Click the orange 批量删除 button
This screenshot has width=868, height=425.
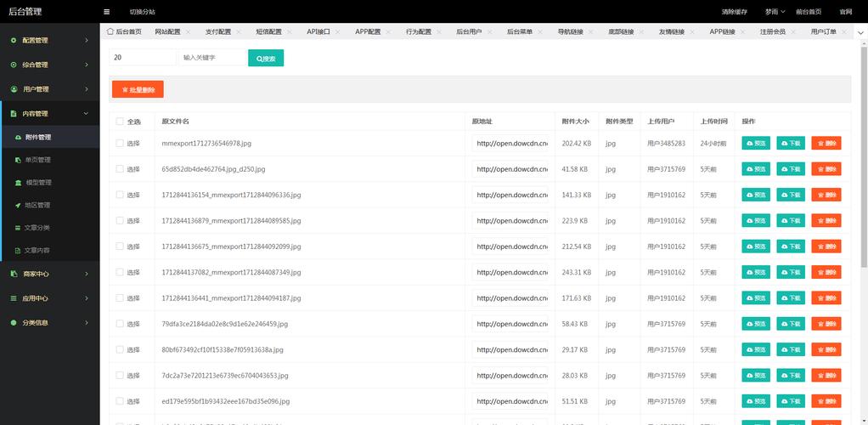(x=138, y=89)
